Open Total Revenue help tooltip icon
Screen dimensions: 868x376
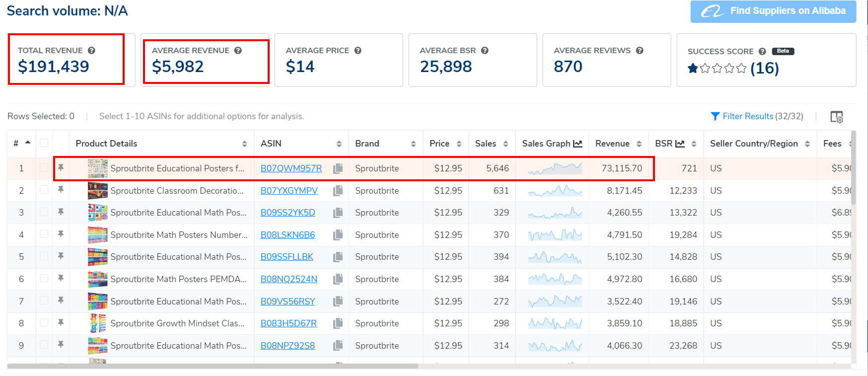pyautogui.click(x=91, y=50)
